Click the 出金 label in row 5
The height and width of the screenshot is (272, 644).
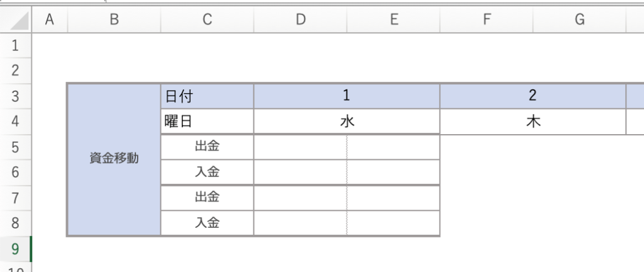click(x=207, y=147)
